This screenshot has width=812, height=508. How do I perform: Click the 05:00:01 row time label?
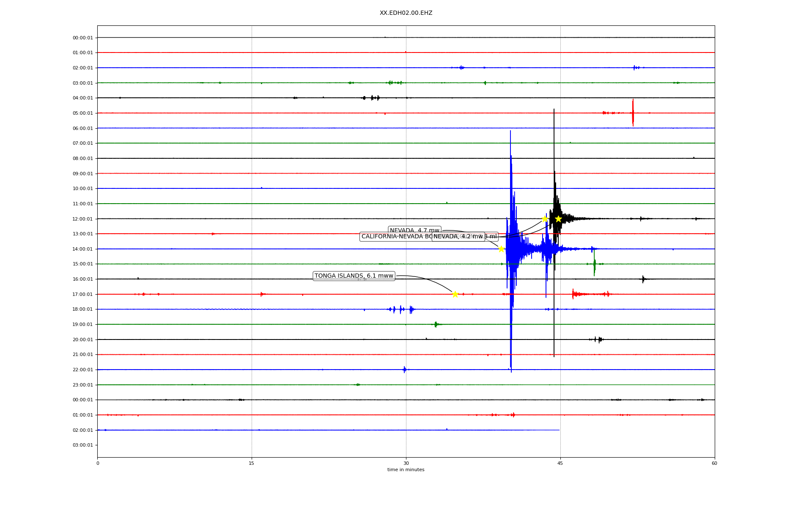[x=82, y=113]
